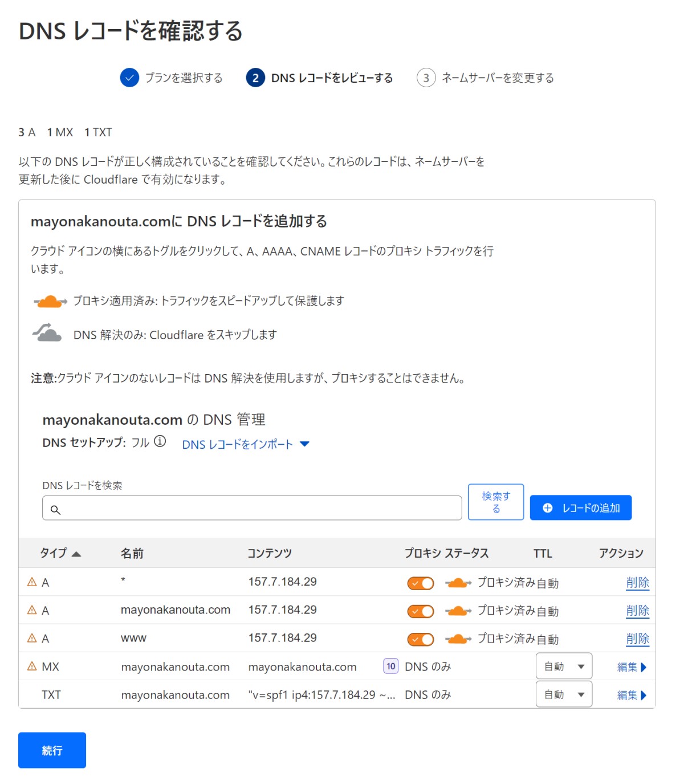This screenshot has height=784, width=684.
Task: Click the search magnifier icon in the search field
Action: 55,510
